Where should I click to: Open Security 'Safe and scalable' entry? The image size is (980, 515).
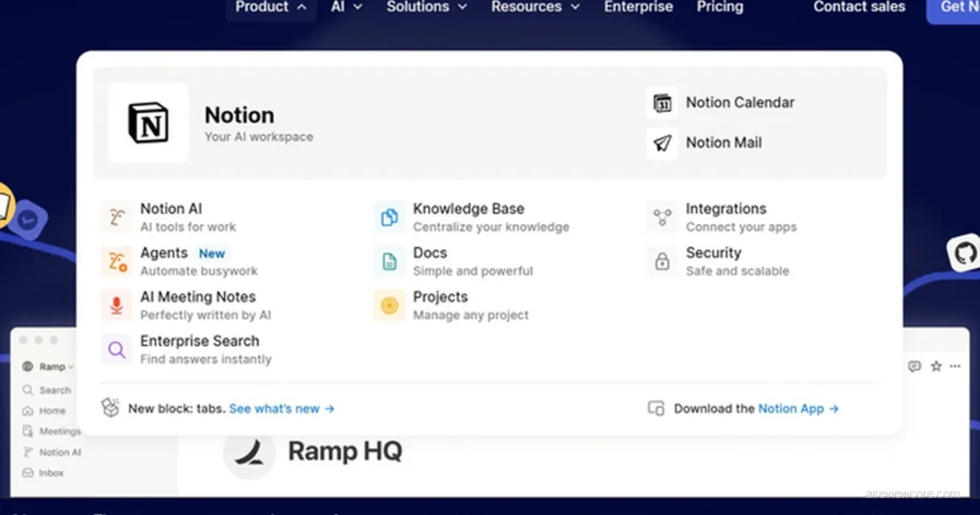click(738, 261)
